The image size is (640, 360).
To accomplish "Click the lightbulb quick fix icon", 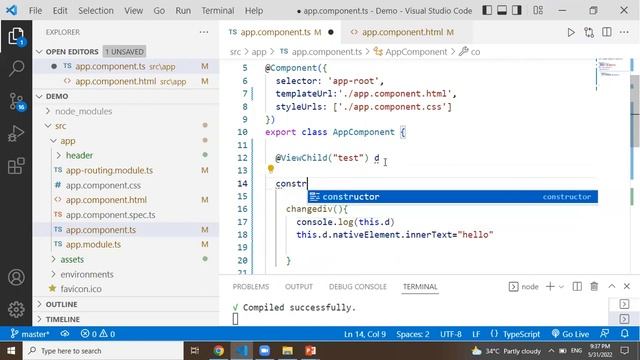I will [x=270, y=169].
